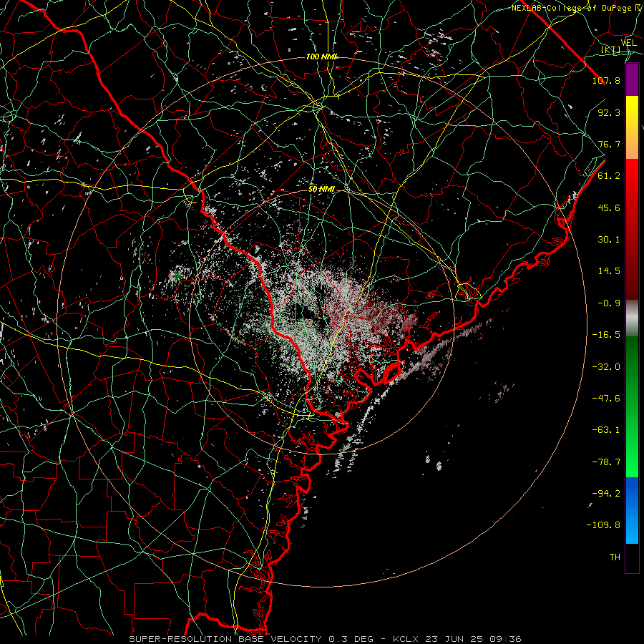Click the 107.8 legend value
Screen dimensions: 644x644
click(606, 80)
